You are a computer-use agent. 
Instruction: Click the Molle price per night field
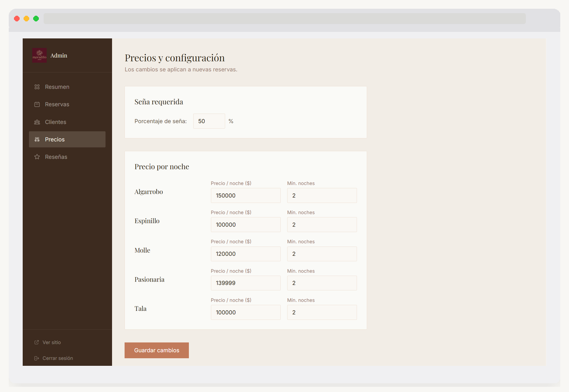(x=246, y=254)
